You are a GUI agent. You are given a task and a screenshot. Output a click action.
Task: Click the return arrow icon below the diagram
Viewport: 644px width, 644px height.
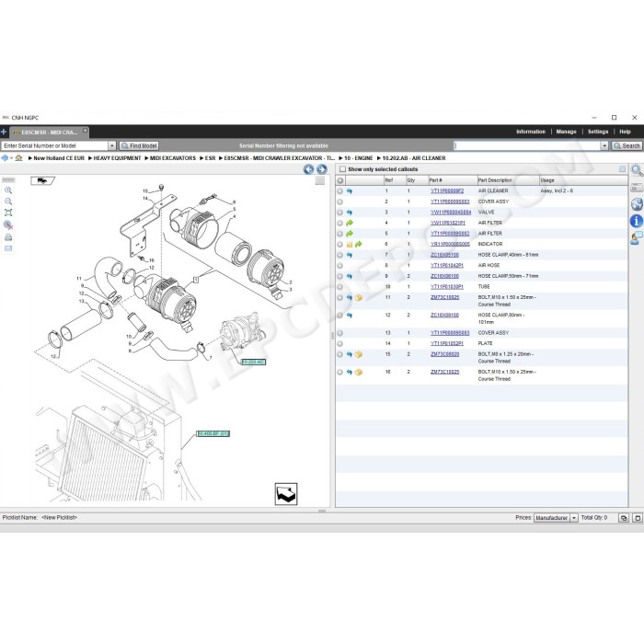[x=286, y=494]
